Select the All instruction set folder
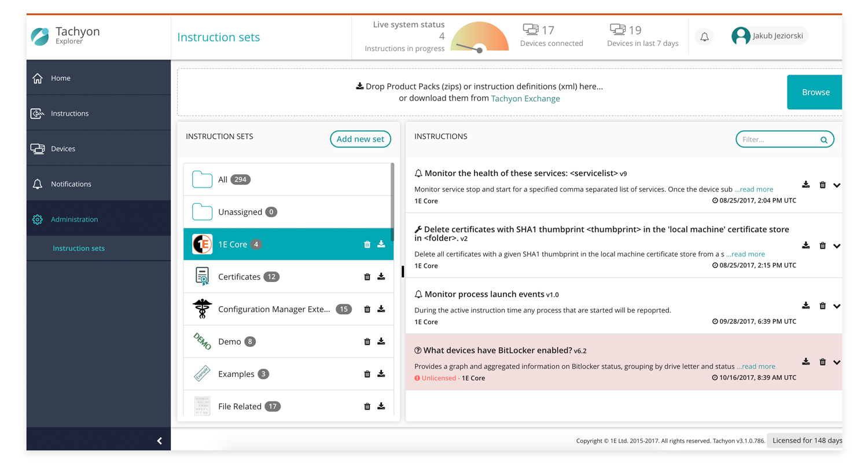868x463 pixels. click(288, 179)
